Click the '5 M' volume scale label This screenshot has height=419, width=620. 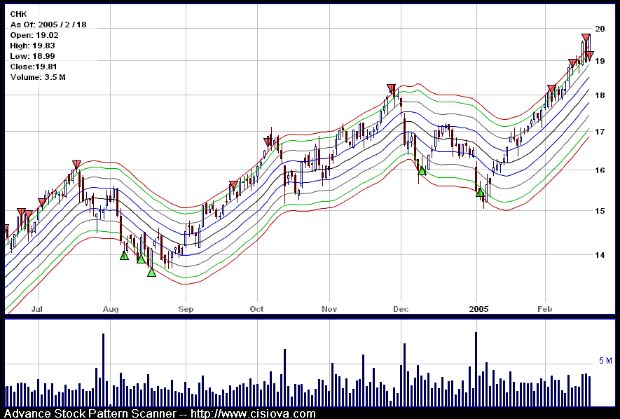point(605,360)
